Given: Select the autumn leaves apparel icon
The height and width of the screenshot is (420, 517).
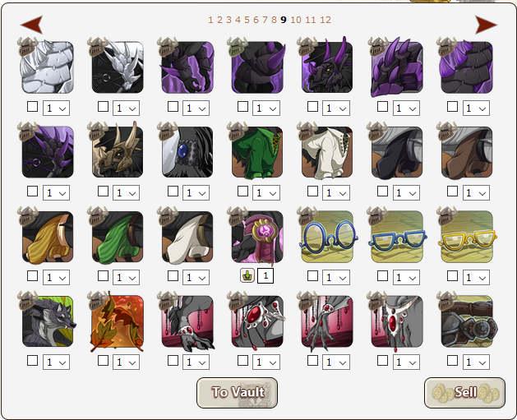Looking at the screenshot, I should click(118, 321).
